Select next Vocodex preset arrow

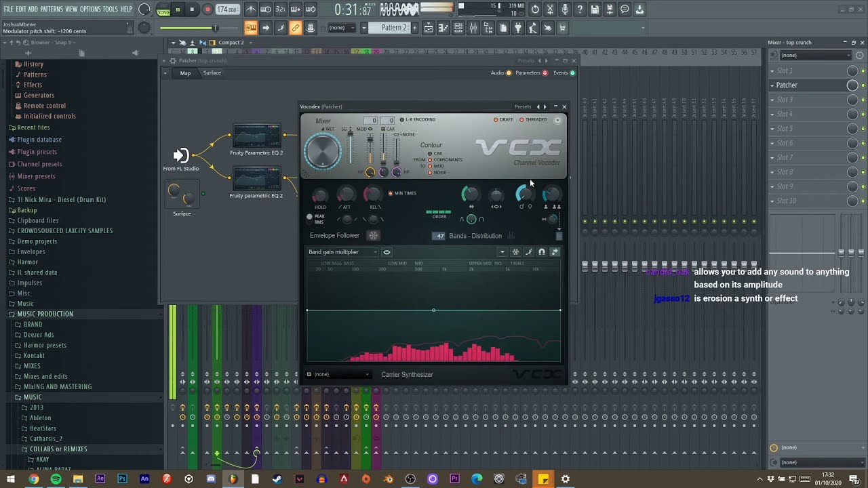tap(545, 106)
